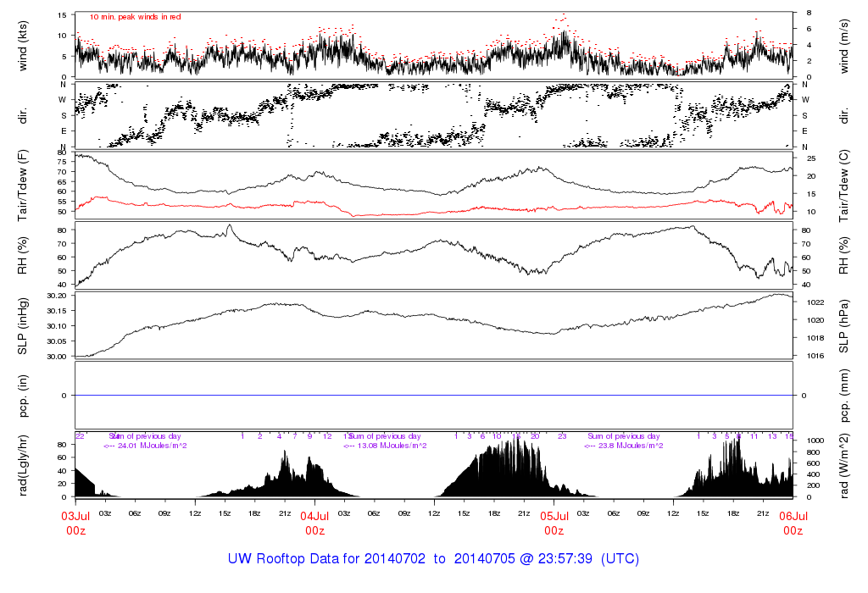Select the 23.8 MJoules/m^2 radiation sum
Image resolution: width=868 pixels, height=593 pixels.
624,446
